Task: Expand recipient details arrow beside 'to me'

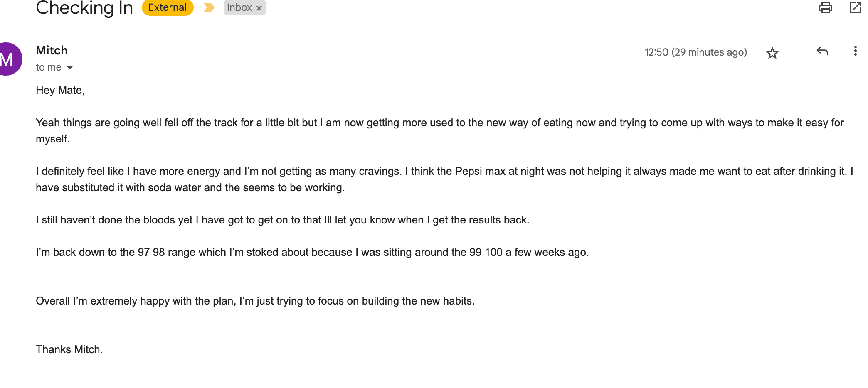Action: point(70,67)
